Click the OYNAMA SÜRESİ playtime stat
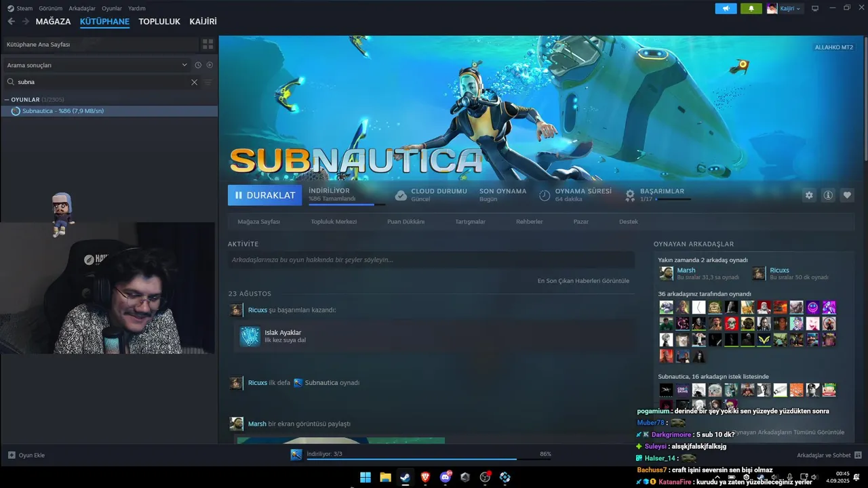 coord(576,195)
